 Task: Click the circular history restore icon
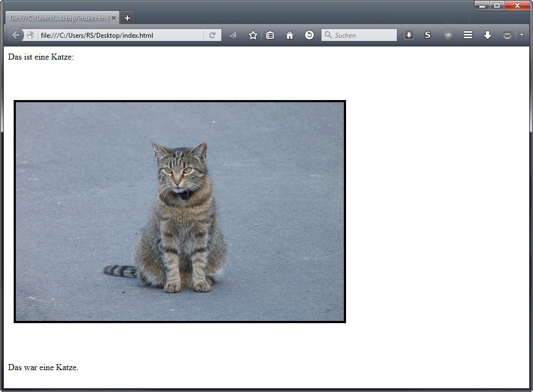coord(309,35)
